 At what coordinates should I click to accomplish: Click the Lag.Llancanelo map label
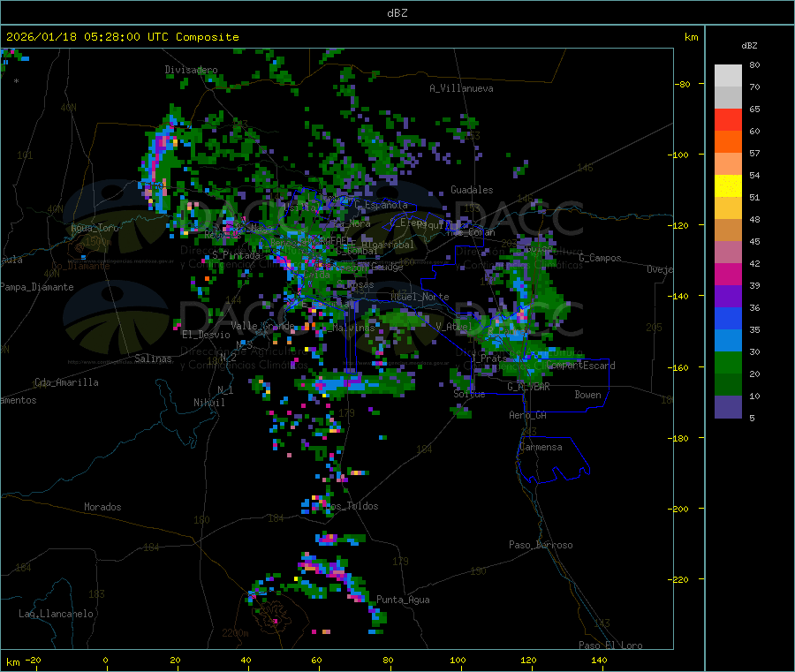click(x=56, y=614)
